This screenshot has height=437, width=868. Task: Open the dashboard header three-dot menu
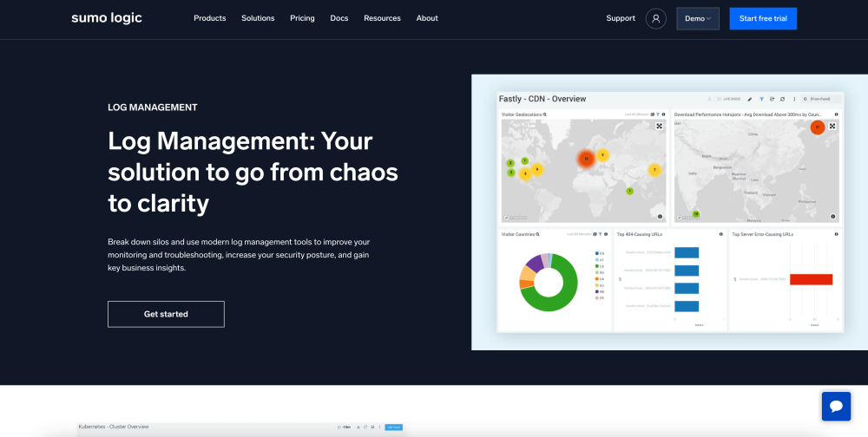(x=793, y=99)
